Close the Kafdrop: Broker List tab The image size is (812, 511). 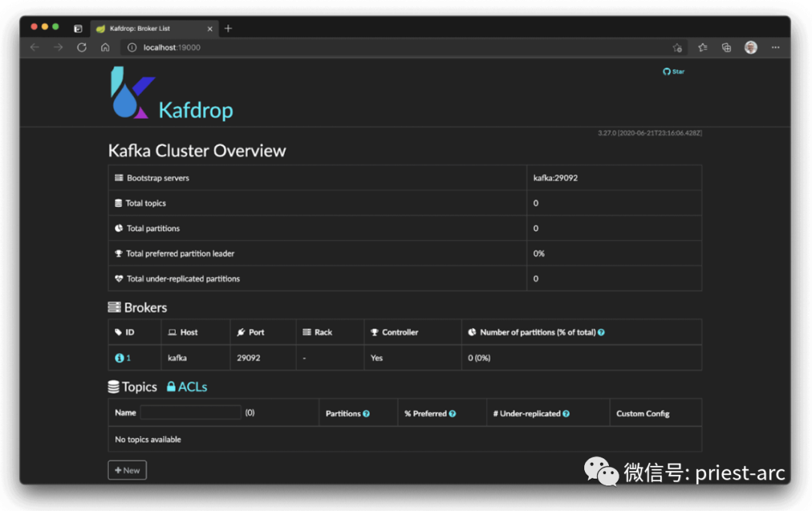(x=210, y=29)
